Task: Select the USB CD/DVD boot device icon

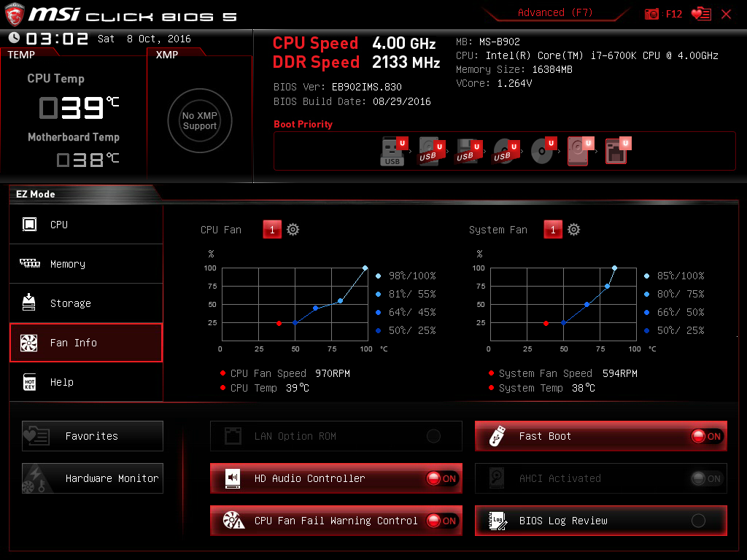Action: (x=505, y=151)
